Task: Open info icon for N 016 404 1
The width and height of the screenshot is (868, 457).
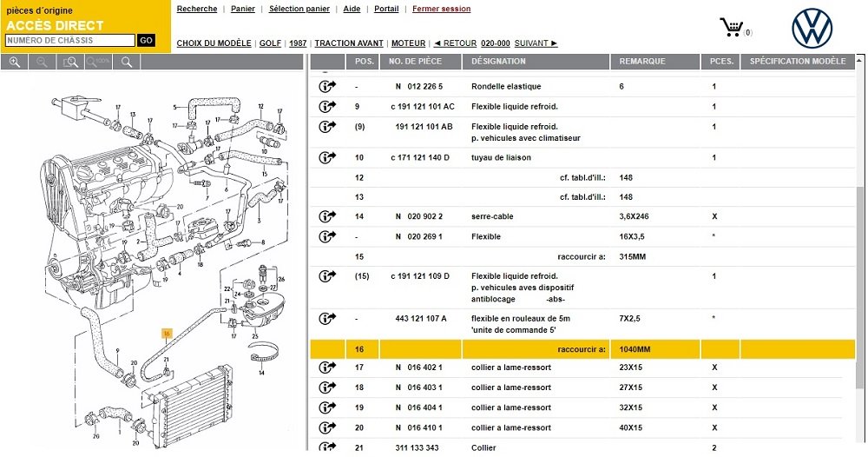Action: pos(327,407)
